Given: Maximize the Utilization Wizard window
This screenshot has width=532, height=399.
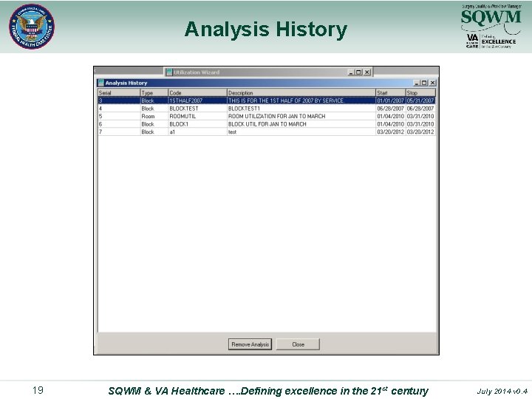Looking at the screenshot, I should click(358, 72).
